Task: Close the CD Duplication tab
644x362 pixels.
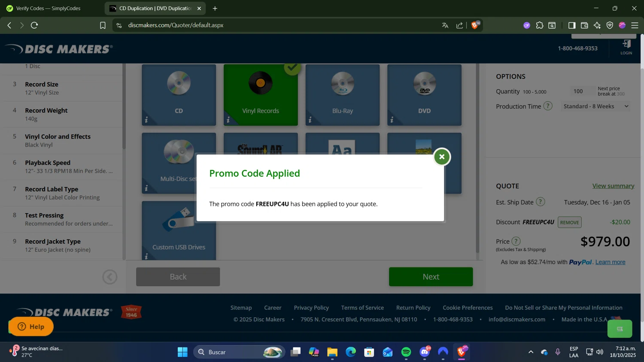Action: [x=199, y=8]
